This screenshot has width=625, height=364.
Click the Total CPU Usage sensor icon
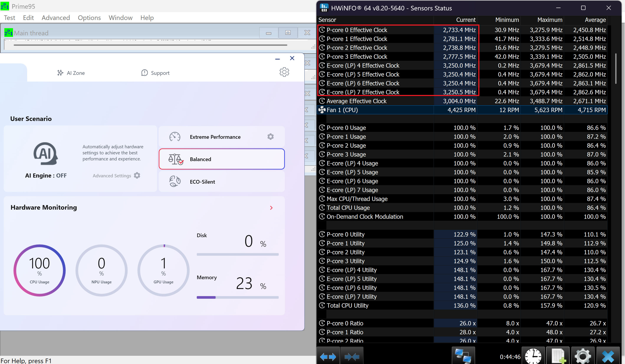point(322,208)
